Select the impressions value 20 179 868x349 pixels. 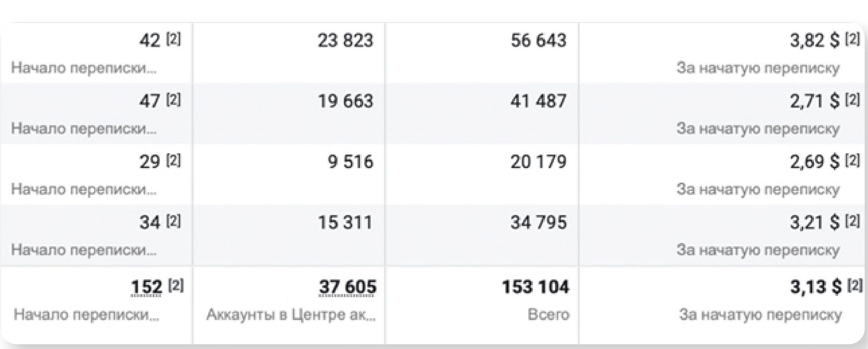(538, 162)
